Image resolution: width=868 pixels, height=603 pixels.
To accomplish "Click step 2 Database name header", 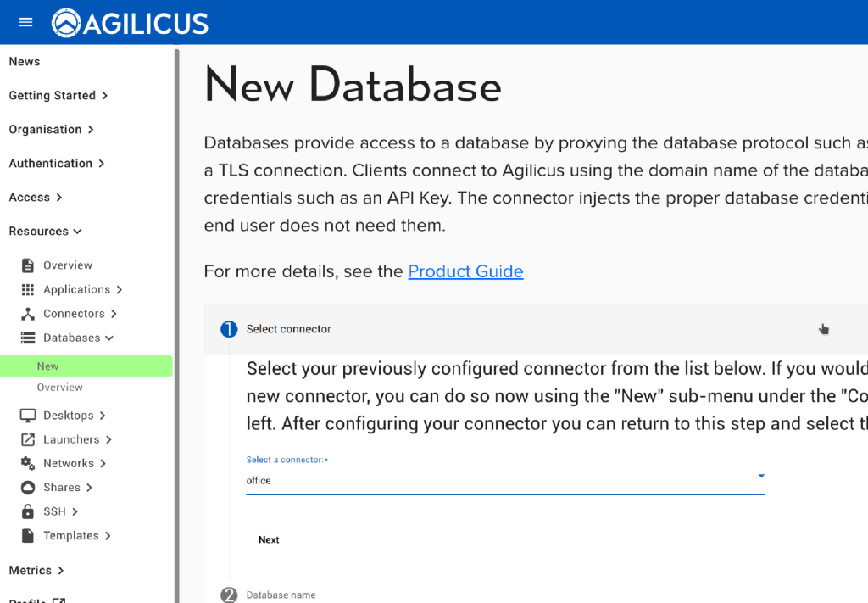I will click(x=281, y=595).
